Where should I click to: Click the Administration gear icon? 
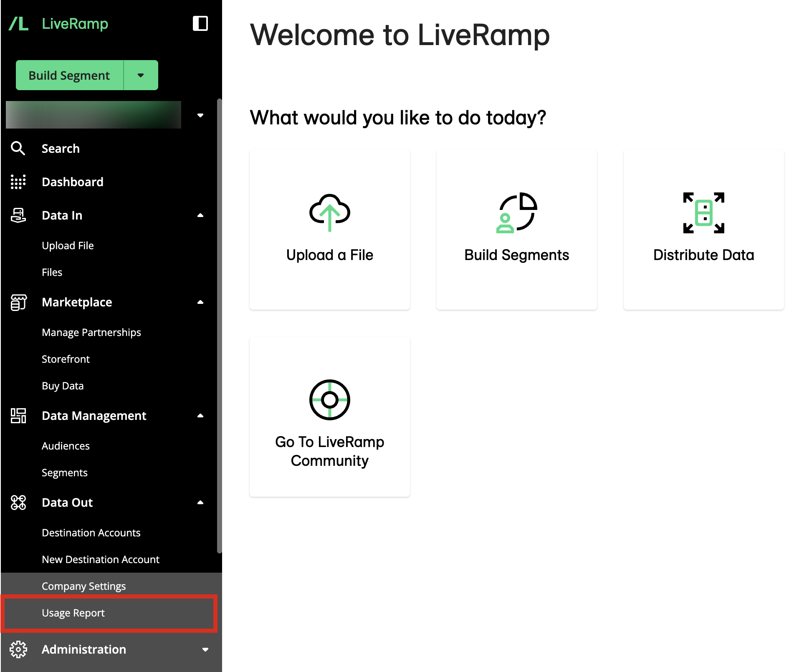[18, 649]
